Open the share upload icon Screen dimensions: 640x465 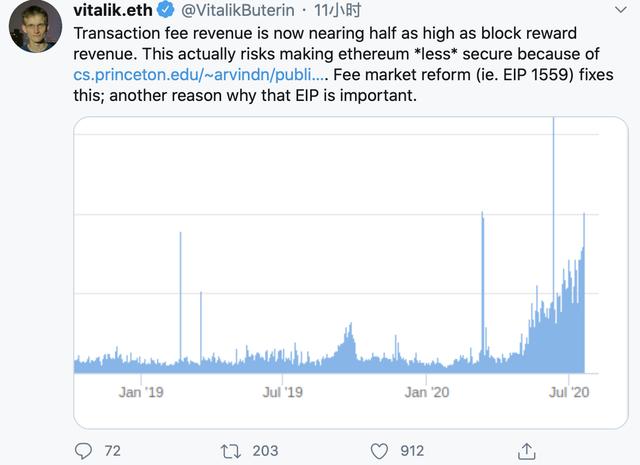(526, 451)
